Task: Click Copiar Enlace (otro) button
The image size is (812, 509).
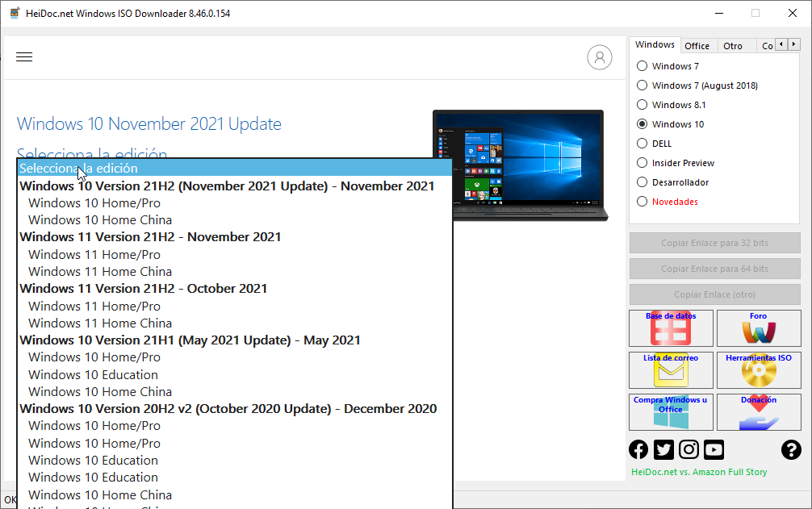Action: tap(714, 294)
